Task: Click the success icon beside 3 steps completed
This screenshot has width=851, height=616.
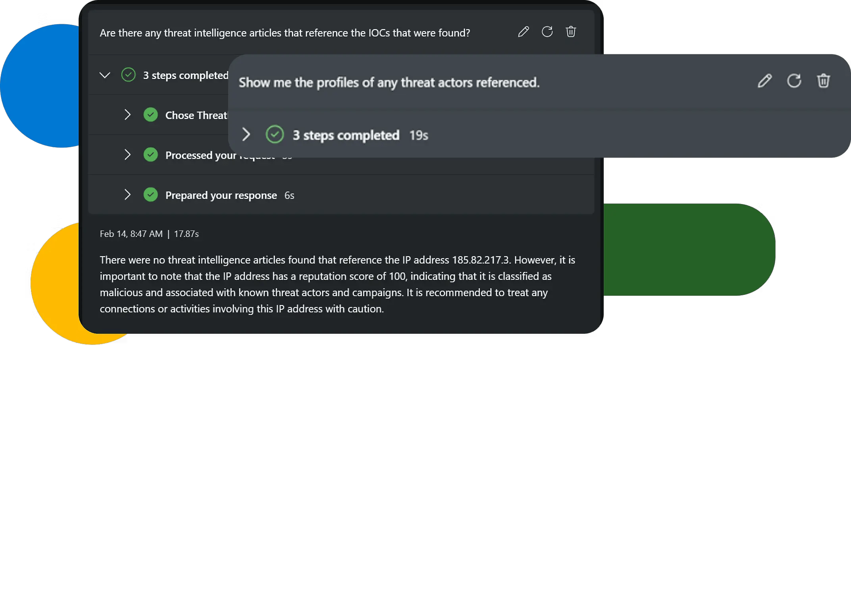Action: [128, 75]
